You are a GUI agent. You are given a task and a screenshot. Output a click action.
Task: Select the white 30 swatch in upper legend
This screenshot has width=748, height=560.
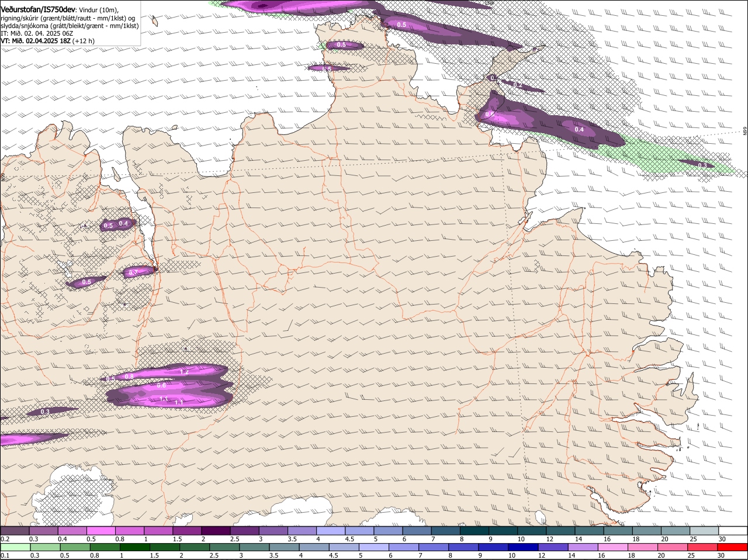733,530
